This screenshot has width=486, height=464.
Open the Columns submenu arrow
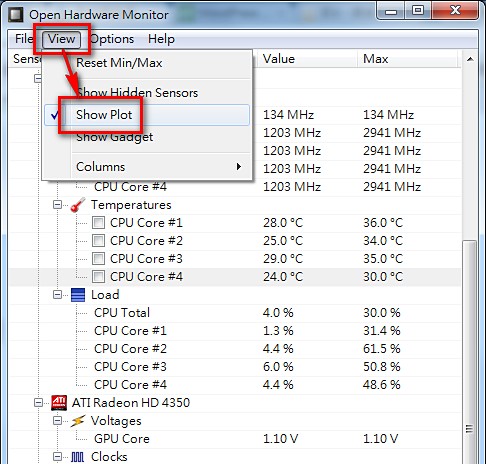pyautogui.click(x=238, y=166)
